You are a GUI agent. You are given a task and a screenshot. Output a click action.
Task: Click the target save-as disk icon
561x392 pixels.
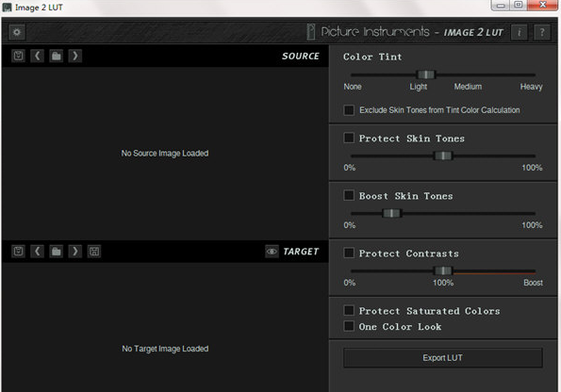point(94,252)
